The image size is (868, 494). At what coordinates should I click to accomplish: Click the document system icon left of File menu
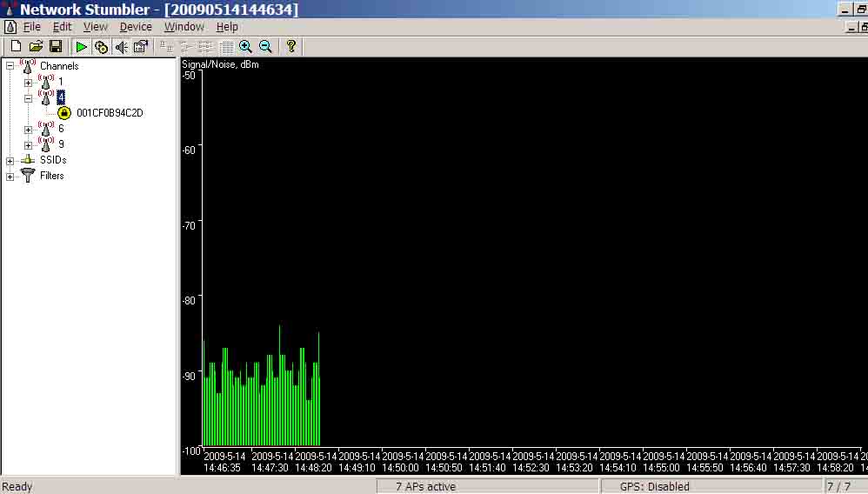[10, 27]
